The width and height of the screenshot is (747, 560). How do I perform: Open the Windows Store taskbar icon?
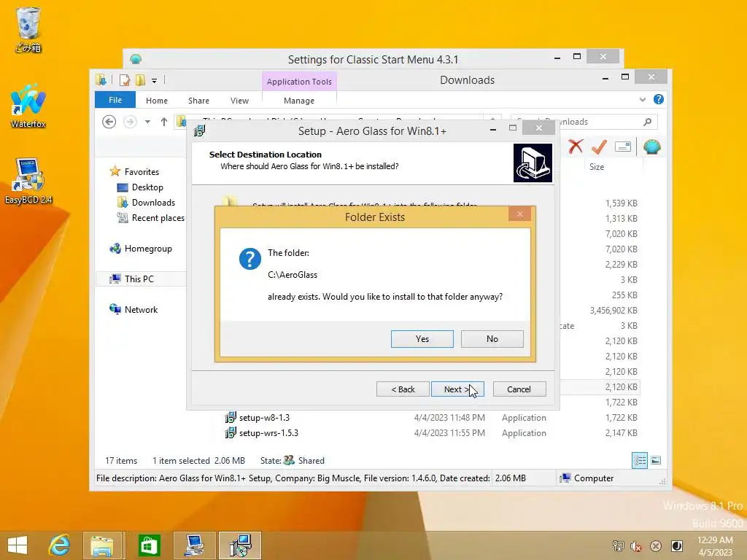(x=149, y=545)
